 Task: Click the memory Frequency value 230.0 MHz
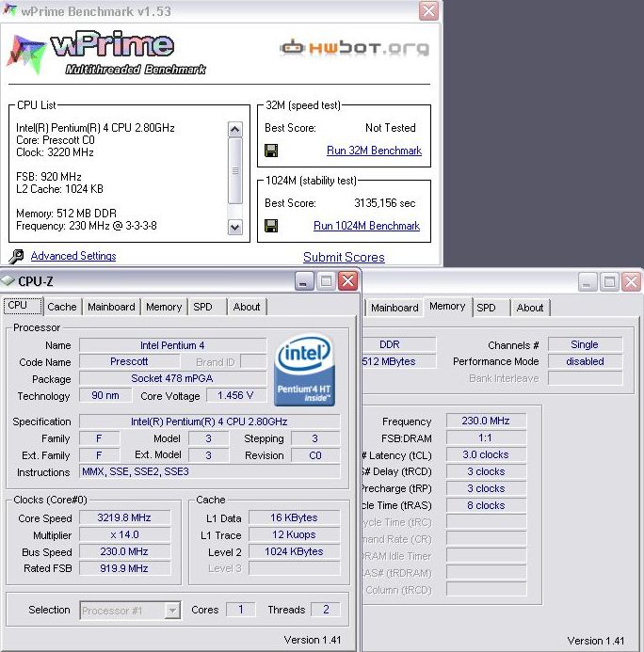click(x=486, y=421)
